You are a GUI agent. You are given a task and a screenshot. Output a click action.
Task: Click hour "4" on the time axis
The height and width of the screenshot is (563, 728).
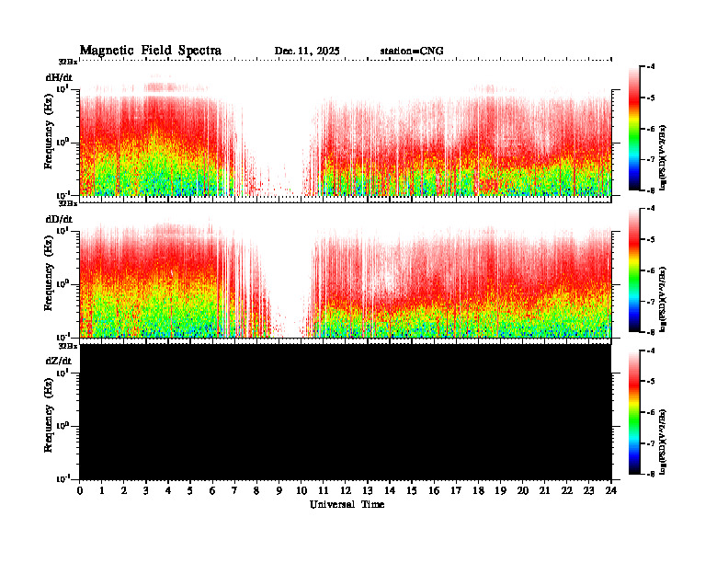[x=168, y=490]
